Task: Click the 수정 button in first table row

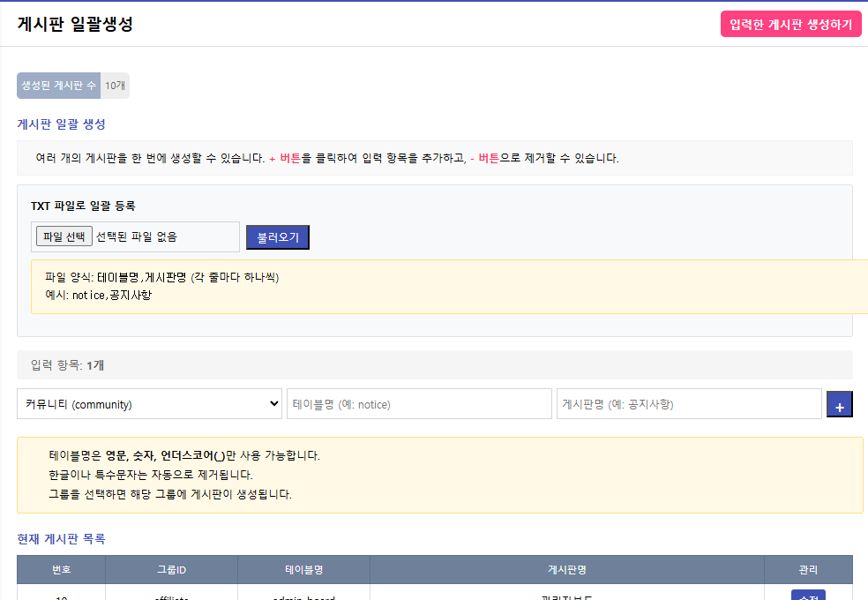Action: 807,596
